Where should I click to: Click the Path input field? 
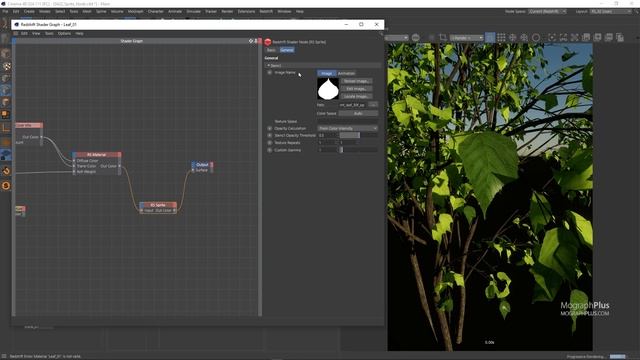pyautogui.click(x=353, y=105)
